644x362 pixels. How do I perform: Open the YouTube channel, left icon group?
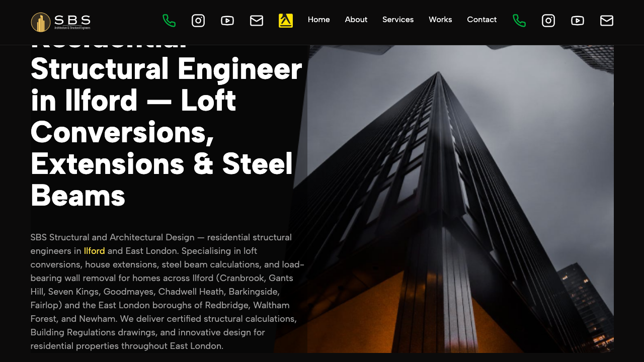[x=227, y=21]
